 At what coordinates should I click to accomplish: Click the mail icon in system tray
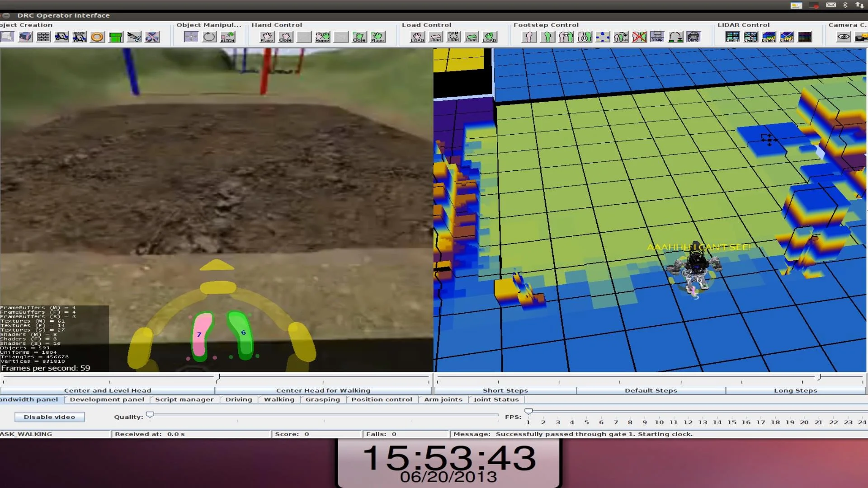point(831,5)
